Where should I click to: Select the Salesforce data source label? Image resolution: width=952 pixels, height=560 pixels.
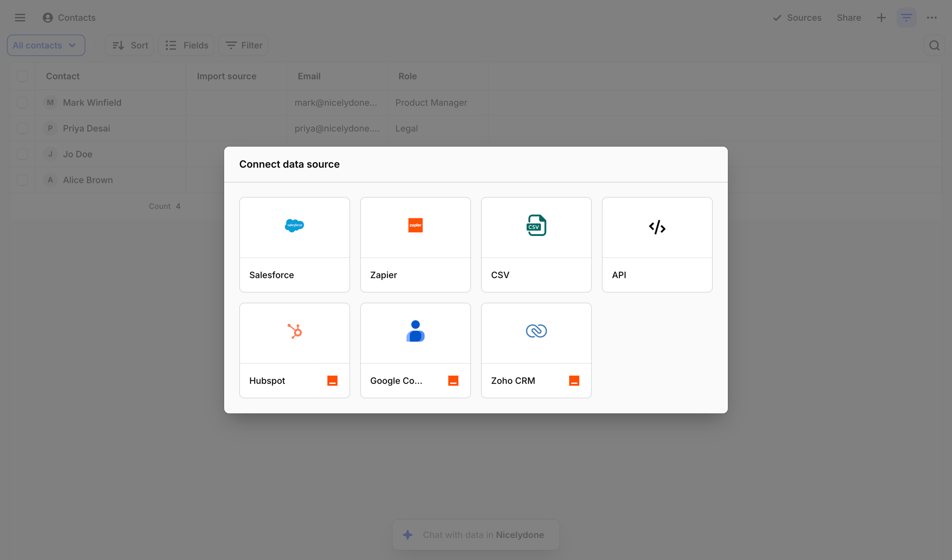(271, 275)
